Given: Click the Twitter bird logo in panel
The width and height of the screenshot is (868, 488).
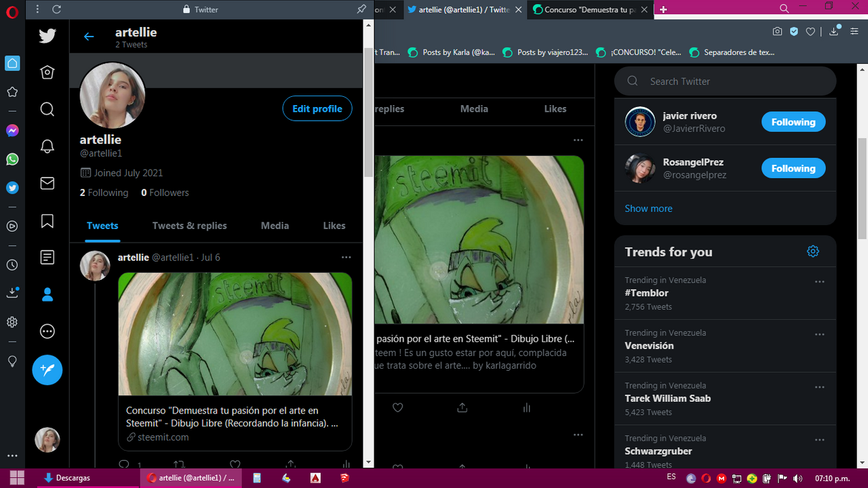Looking at the screenshot, I should tap(47, 36).
